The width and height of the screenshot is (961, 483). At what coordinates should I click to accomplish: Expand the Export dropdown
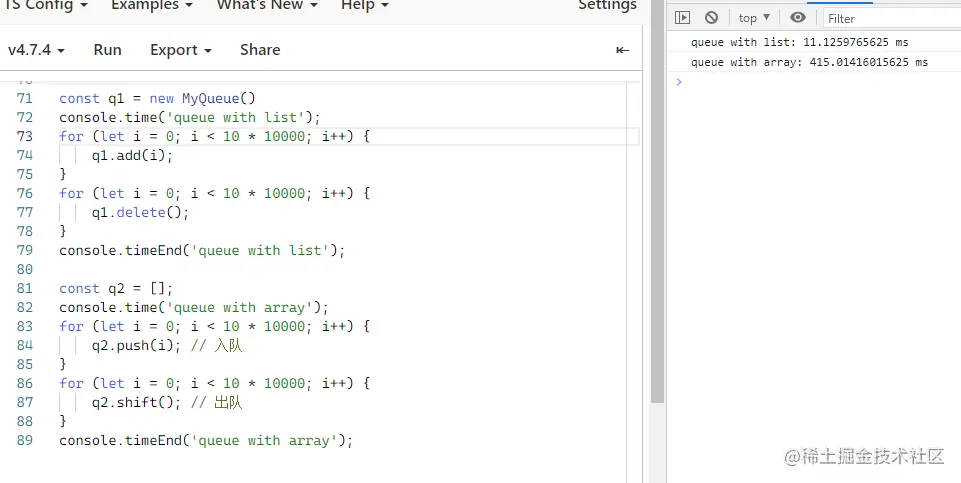pos(181,50)
